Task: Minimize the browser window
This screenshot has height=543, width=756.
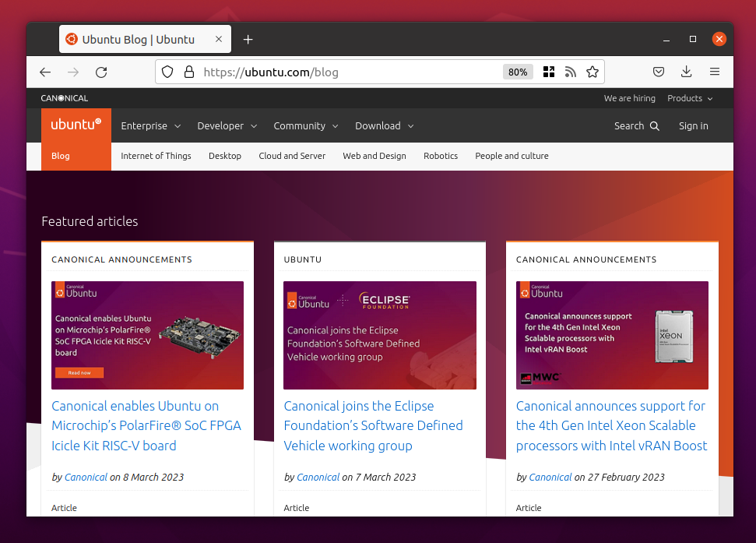Action: click(x=666, y=40)
